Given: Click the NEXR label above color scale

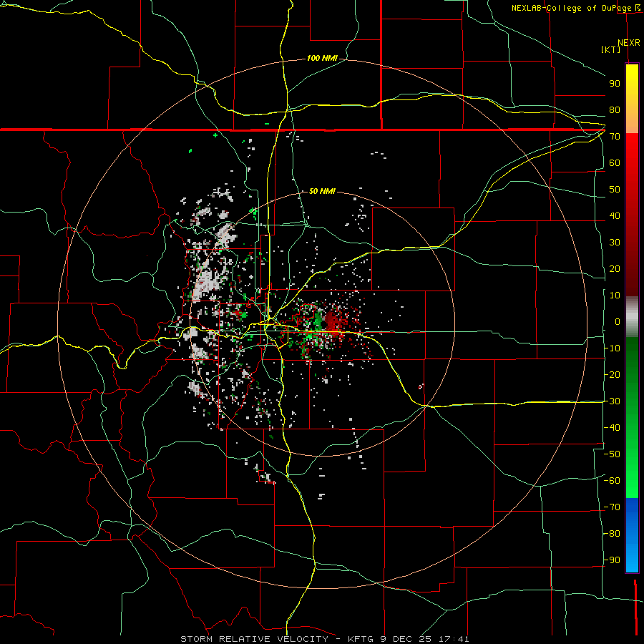Looking at the screenshot, I should (x=629, y=43).
